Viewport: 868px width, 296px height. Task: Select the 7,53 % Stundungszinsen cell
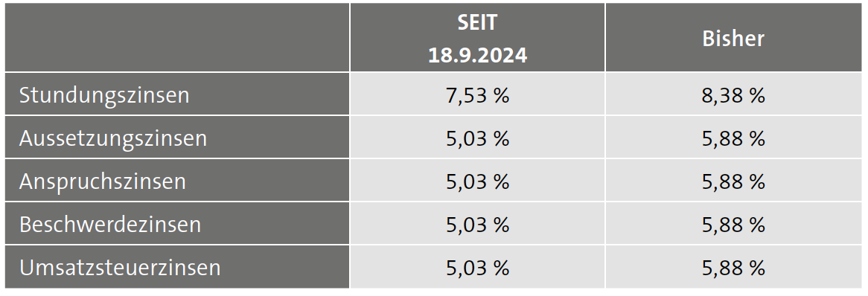(x=477, y=94)
